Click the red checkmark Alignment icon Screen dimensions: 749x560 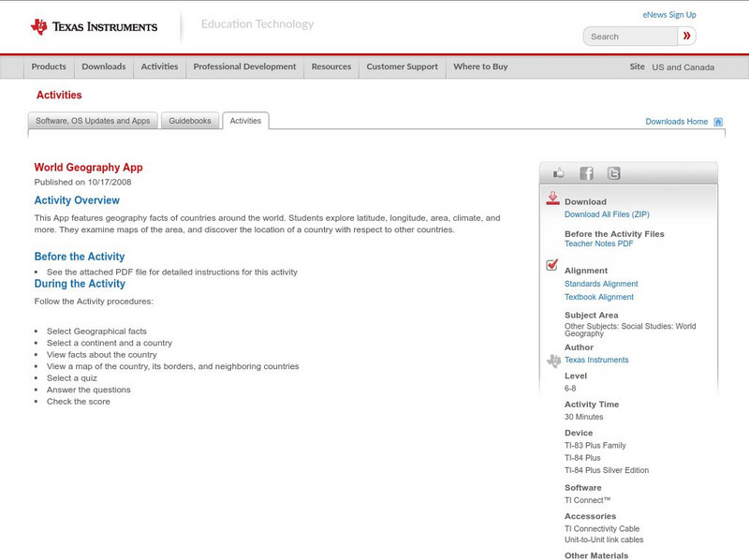pyautogui.click(x=551, y=265)
